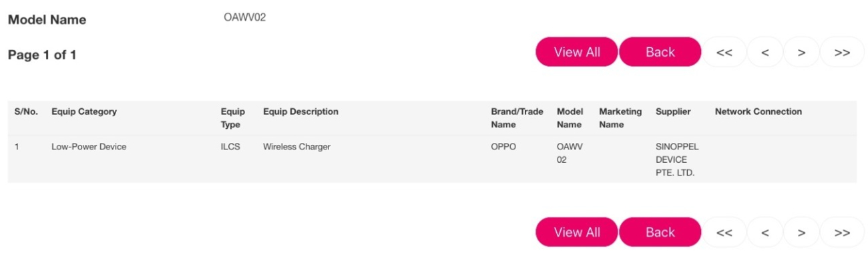Viewport: 868px width, 257px height.
Task: Click the SINOPPEL DEVICE PTE. LTD. supplier cell
Action: tap(677, 160)
